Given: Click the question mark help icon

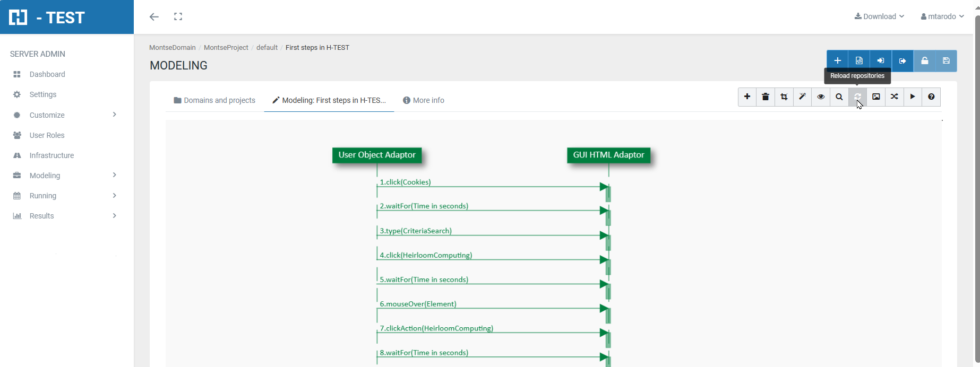Looking at the screenshot, I should click(931, 97).
